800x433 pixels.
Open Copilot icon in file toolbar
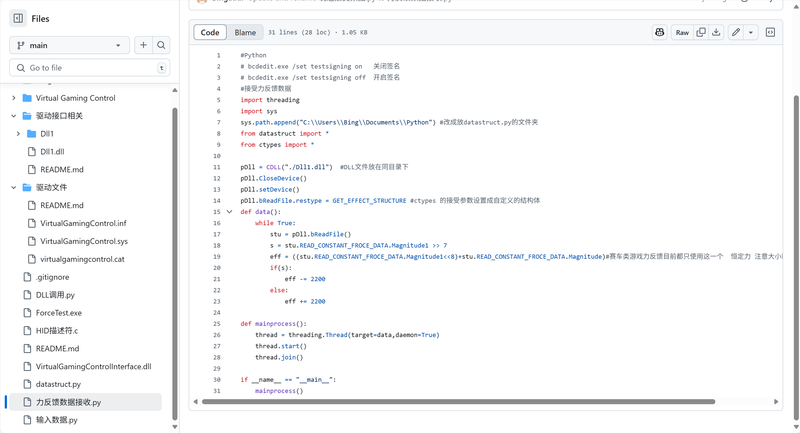point(660,32)
